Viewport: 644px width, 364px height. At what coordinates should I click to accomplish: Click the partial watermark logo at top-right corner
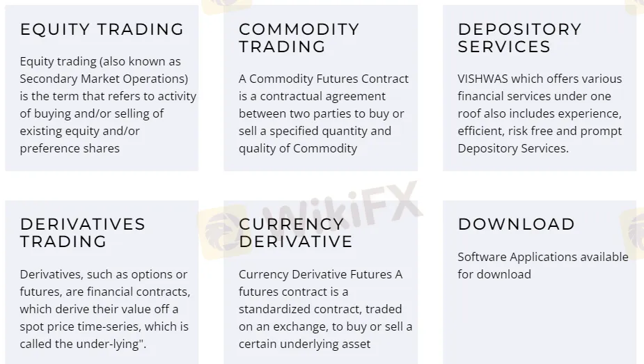coord(635,6)
